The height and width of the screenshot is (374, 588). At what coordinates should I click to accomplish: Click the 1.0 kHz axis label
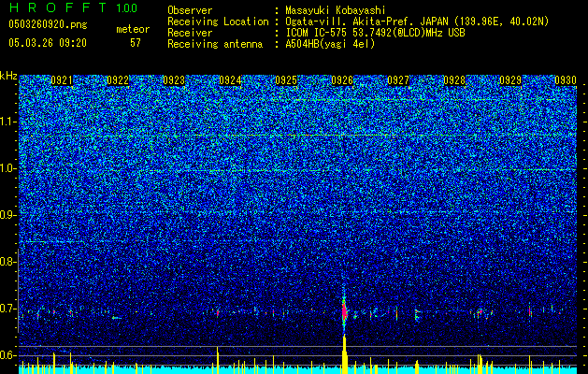(8, 168)
